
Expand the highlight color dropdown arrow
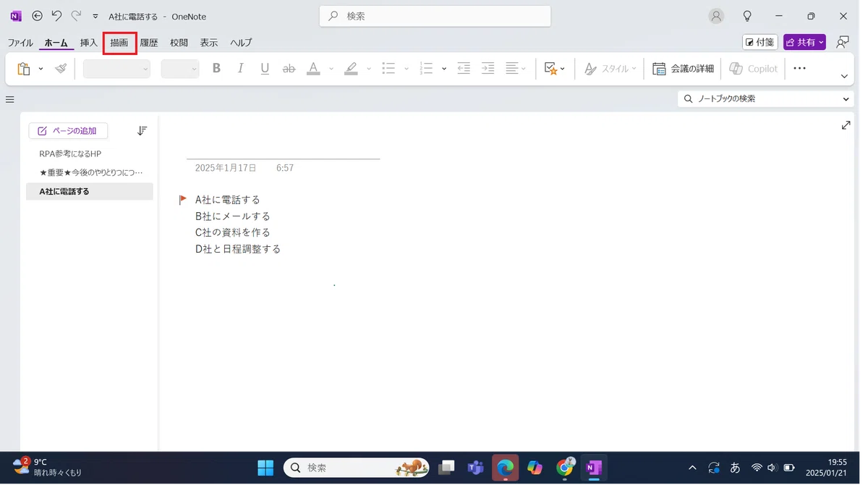tap(369, 69)
